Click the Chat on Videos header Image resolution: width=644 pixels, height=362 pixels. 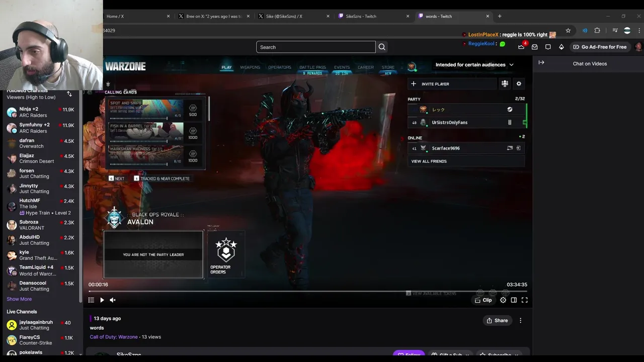click(590, 64)
